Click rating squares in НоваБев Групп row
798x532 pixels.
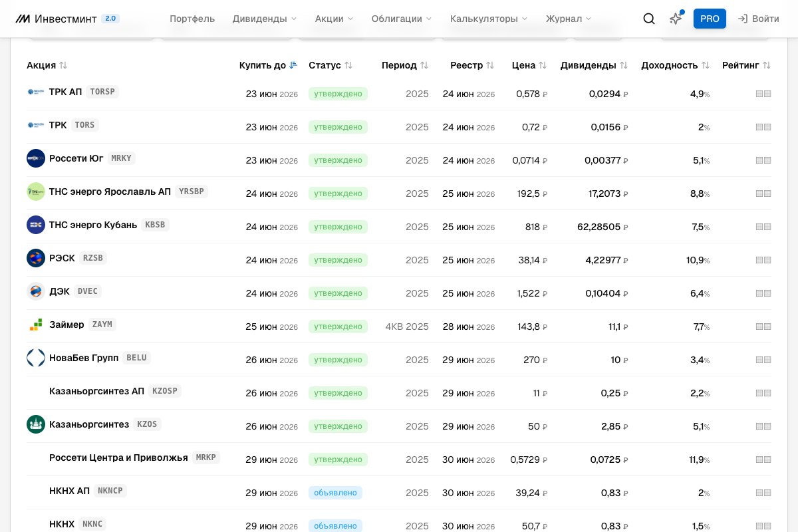point(763,360)
